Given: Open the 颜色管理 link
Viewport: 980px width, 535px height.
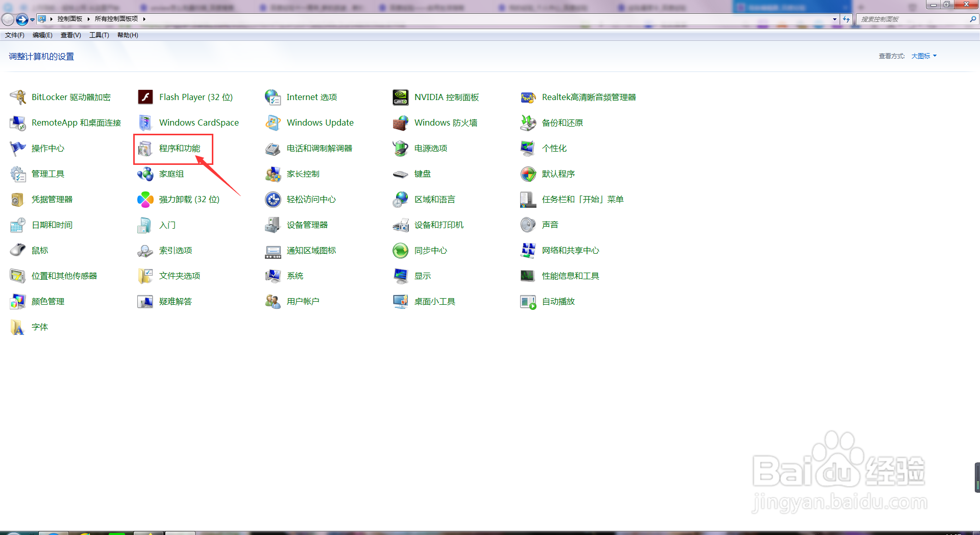Looking at the screenshot, I should pos(48,301).
